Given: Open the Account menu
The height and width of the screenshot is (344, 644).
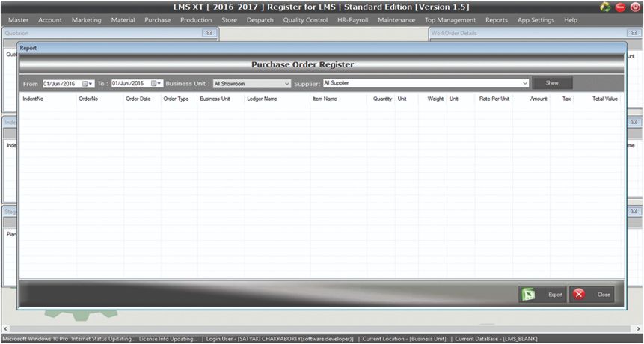Looking at the screenshot, I should click(x=50, y=20).
